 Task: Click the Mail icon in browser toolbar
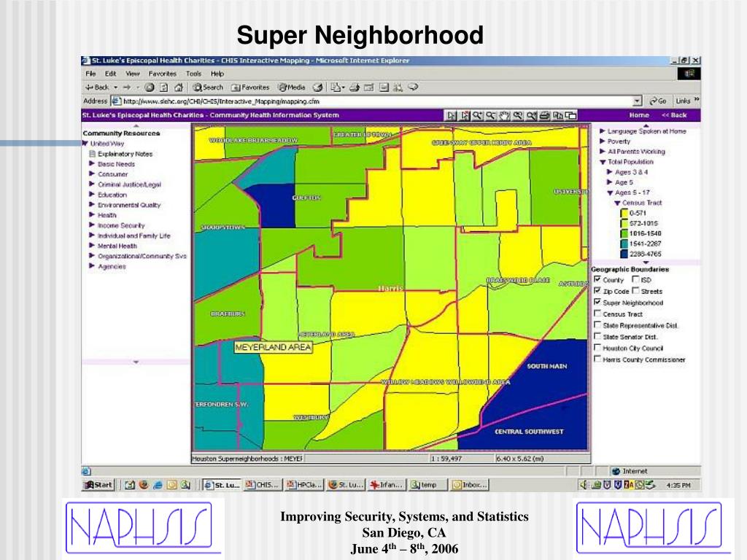click(336, 87)
